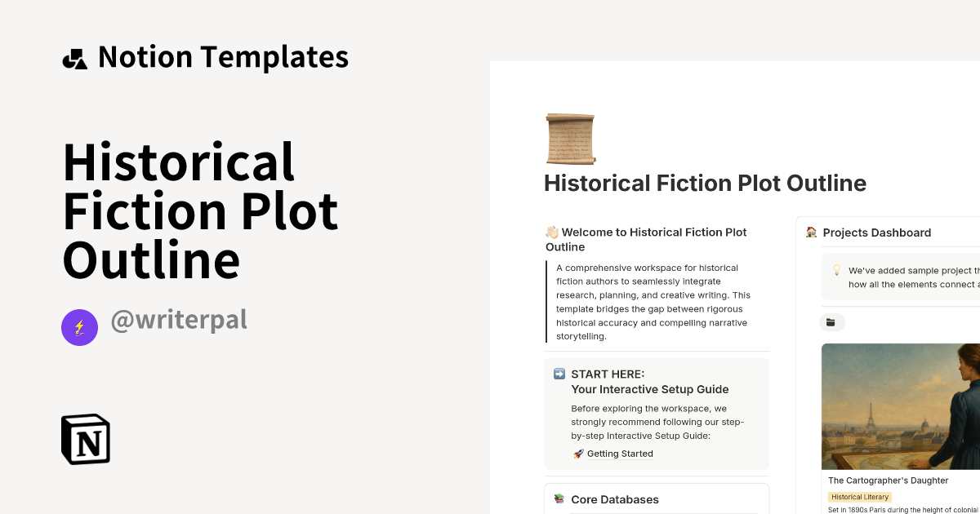The width and height of the screenshot is (980, 514).
Task: Click the scroll emoji page icon
Action: click(570, 138)
